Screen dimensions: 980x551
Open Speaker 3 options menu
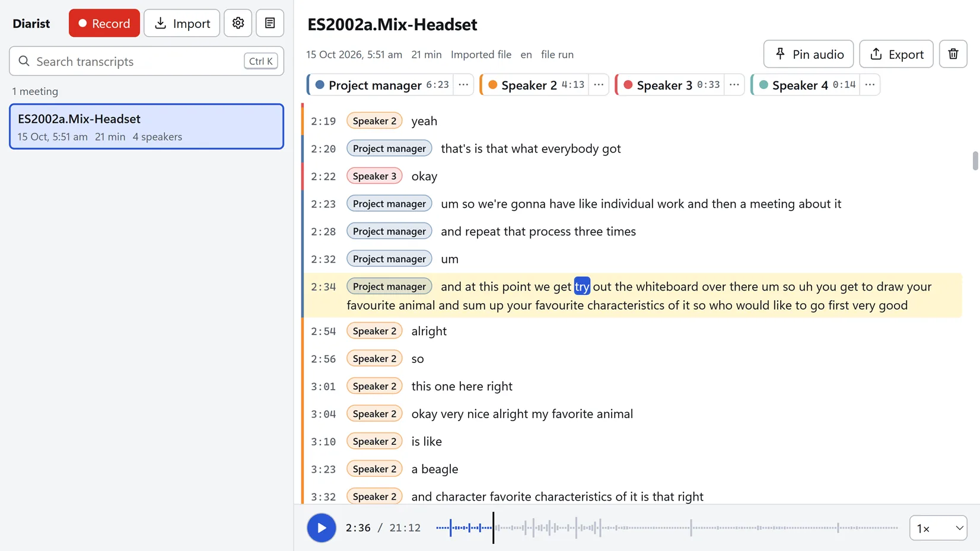coord(734,85)
